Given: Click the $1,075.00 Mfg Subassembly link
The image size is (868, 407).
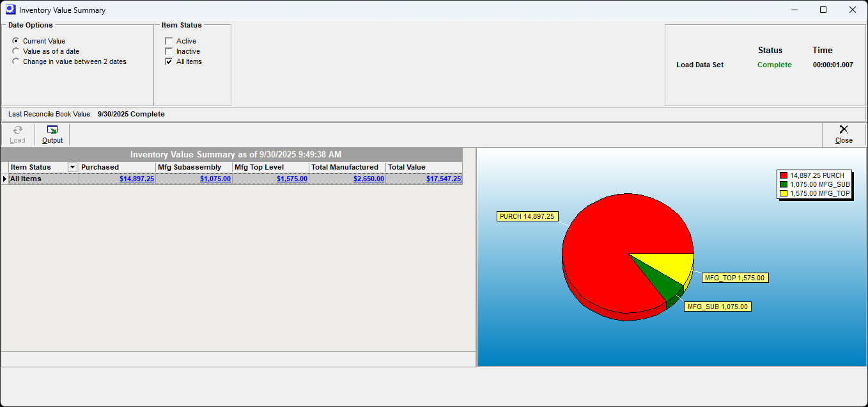Looking at the screenshot, I should click(x=215, y=179).
